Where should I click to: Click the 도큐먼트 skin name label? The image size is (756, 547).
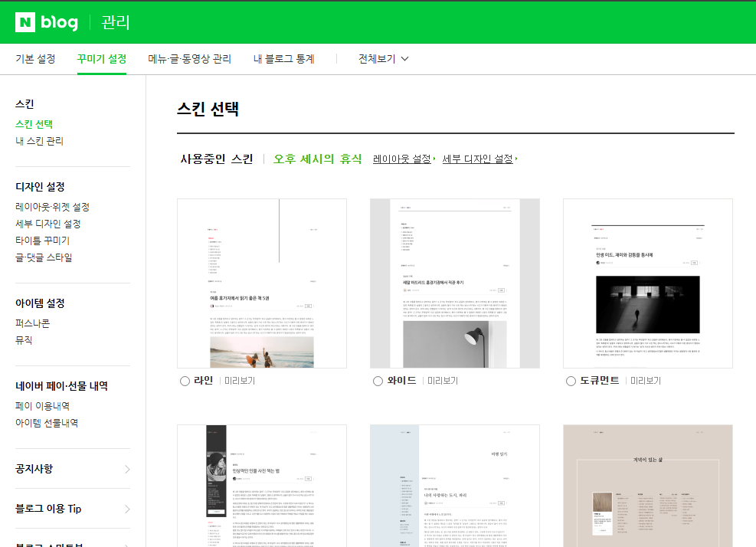(x=599, y=381)
